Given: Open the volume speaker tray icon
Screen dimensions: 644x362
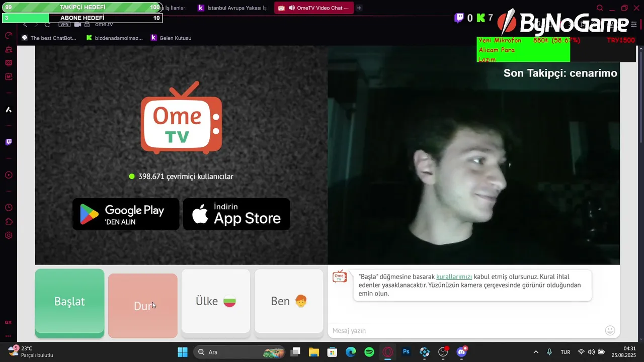Looking at the screenshot, I should pyautogui.click(x=591, y=352).
